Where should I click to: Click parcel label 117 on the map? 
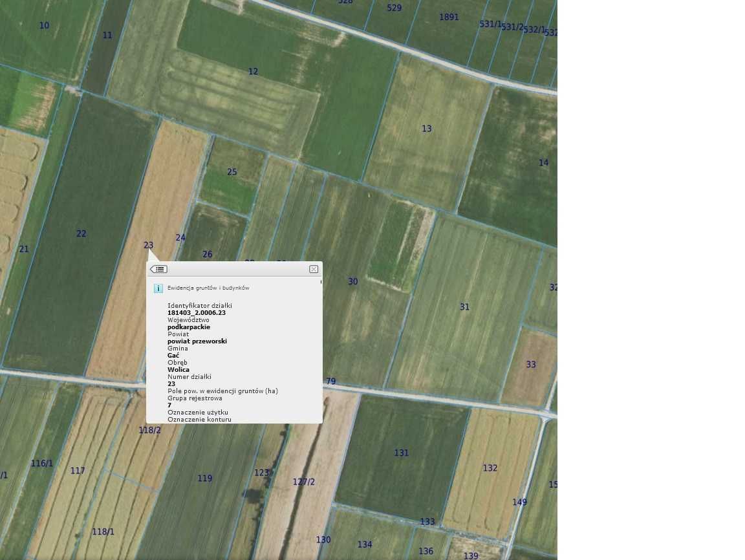pos(78,471)
